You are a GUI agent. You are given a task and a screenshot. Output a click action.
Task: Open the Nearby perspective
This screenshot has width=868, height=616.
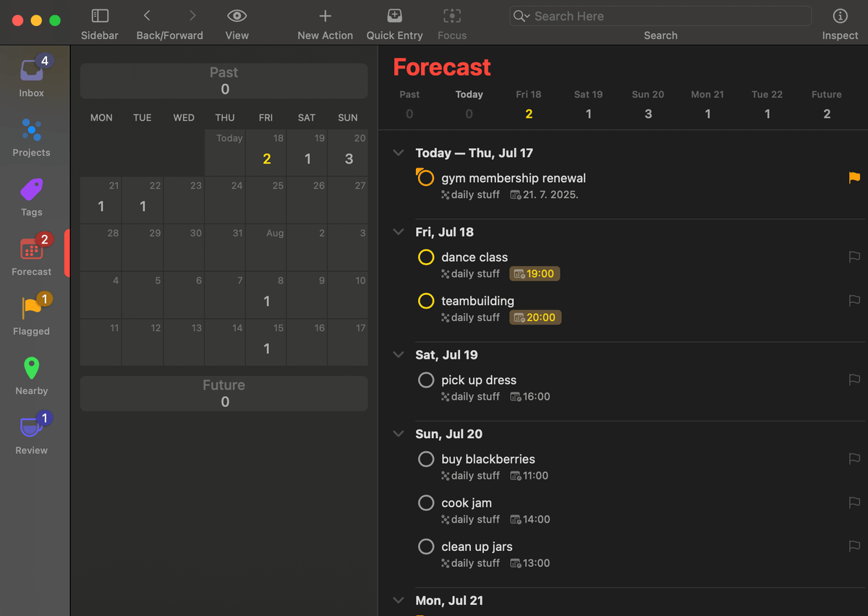coord(31,369)
